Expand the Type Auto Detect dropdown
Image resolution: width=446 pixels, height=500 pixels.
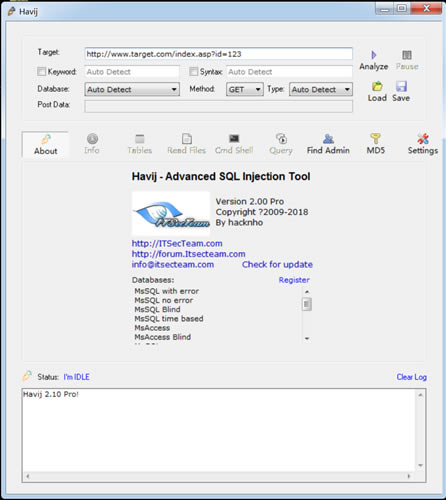(321, 89)
